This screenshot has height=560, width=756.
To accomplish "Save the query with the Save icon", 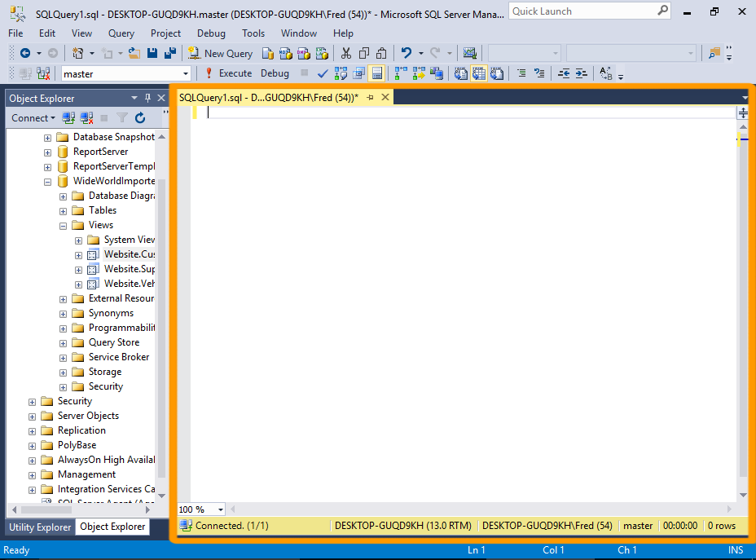I will (x=152, y=53).
